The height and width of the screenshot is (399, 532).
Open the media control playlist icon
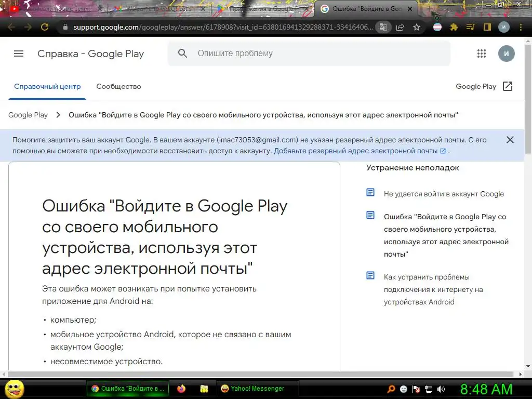[470, 27]
